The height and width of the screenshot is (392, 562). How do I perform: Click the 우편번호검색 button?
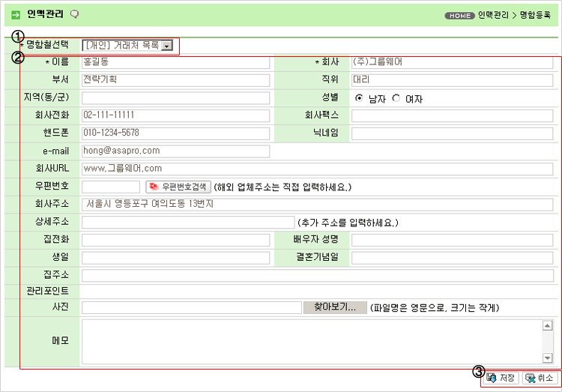click(178, 187)
